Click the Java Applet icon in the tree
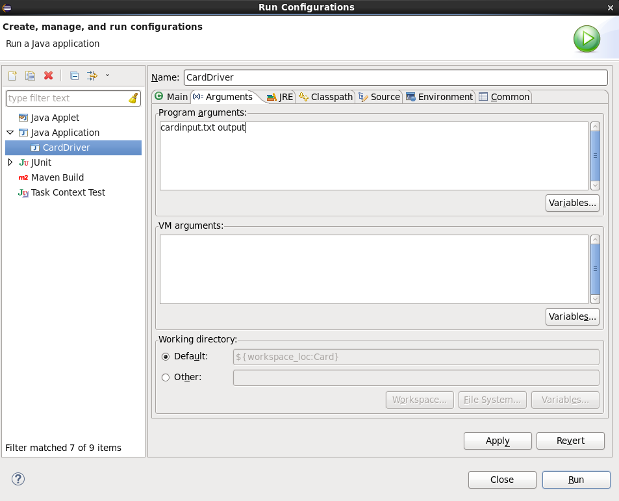This screenshot has height=501, width=619. click(23, 118)
